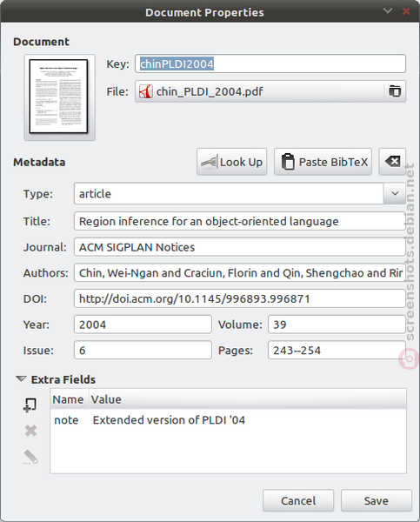Click the edit extra field pencil icon

(30, 457)
